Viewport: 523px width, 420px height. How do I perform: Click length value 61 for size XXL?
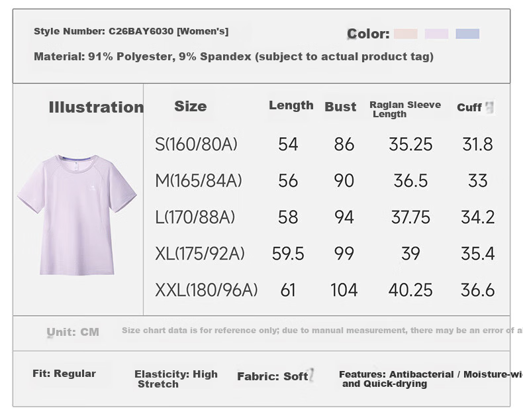coord(288,289)
